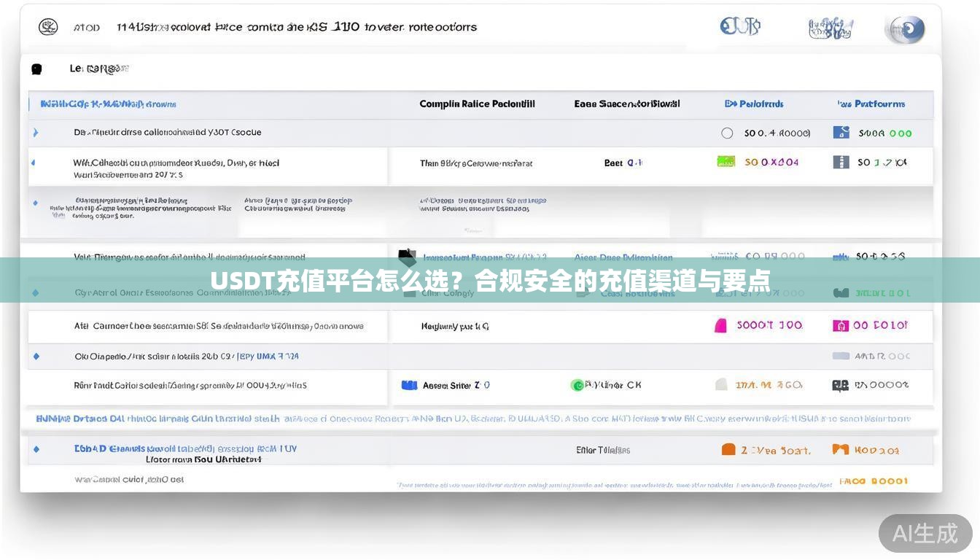Viewport: 980px width, 560px height.
Task: Select the green badge icon in the second row
Action: point(726,161)
